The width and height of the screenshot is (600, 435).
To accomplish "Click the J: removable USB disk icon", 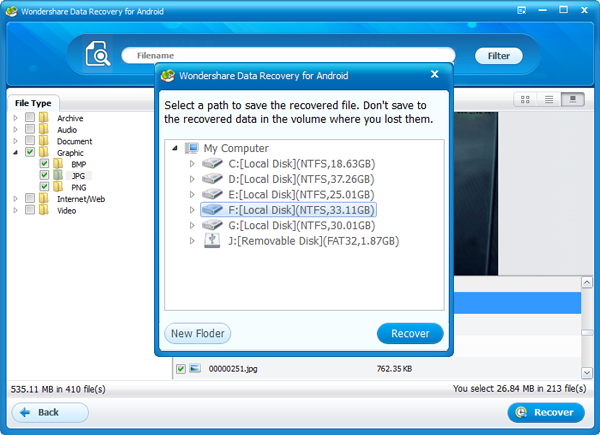I will click(212, 241).
